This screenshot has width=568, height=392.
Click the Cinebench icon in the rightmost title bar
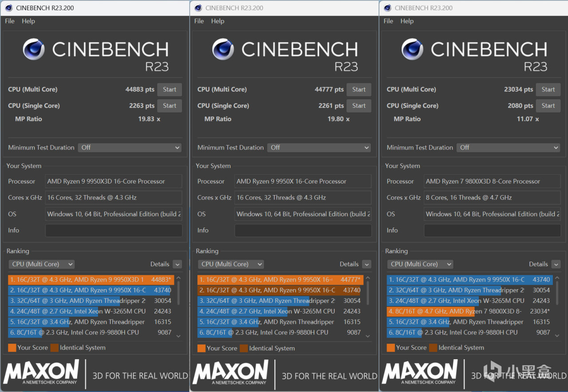click(x=387, y=8)
